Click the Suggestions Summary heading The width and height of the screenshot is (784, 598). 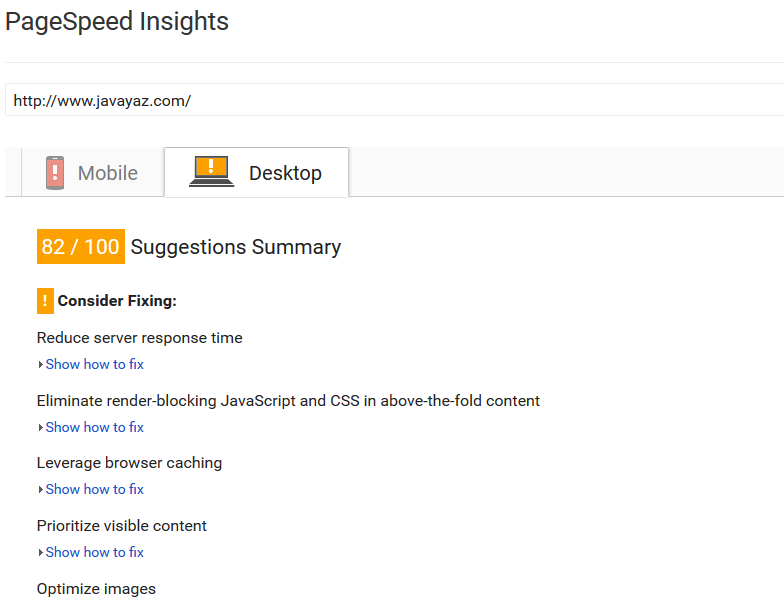236,247
